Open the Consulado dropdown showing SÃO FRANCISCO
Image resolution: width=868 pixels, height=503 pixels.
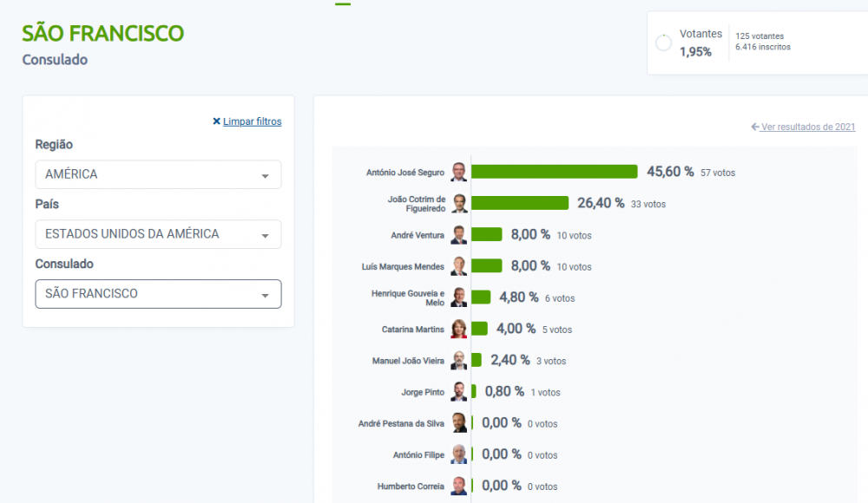click(x=158, y=294)
